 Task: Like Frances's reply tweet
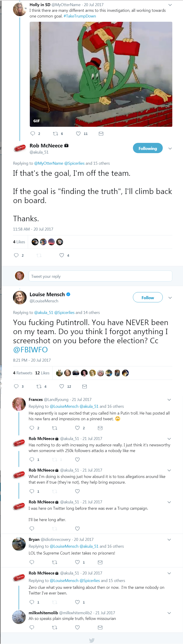tap(78, 428)
